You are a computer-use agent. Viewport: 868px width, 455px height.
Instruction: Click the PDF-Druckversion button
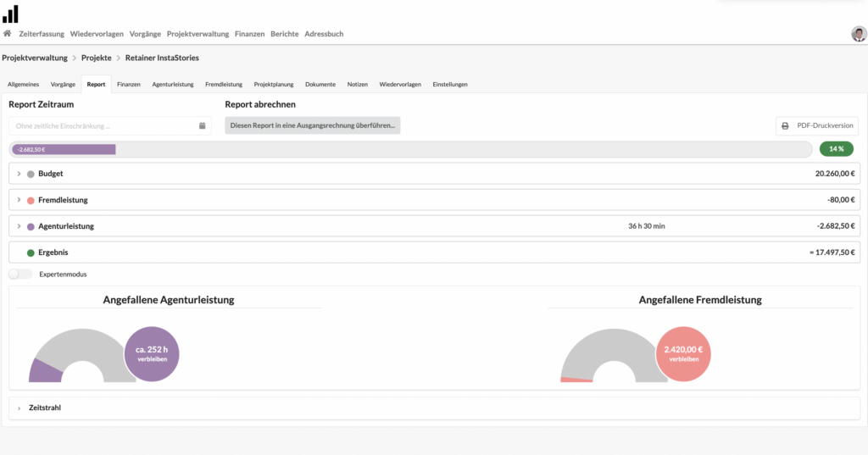[817, 125]
